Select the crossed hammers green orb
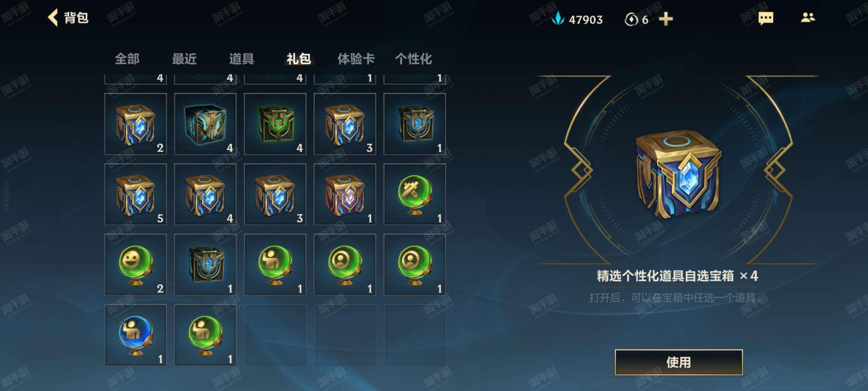Viewport: 868px width, 391px height. tap(415, 194)
